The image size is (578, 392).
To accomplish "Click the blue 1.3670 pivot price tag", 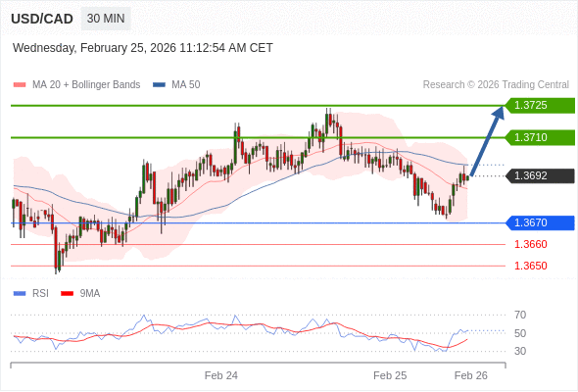I will 540,222.
